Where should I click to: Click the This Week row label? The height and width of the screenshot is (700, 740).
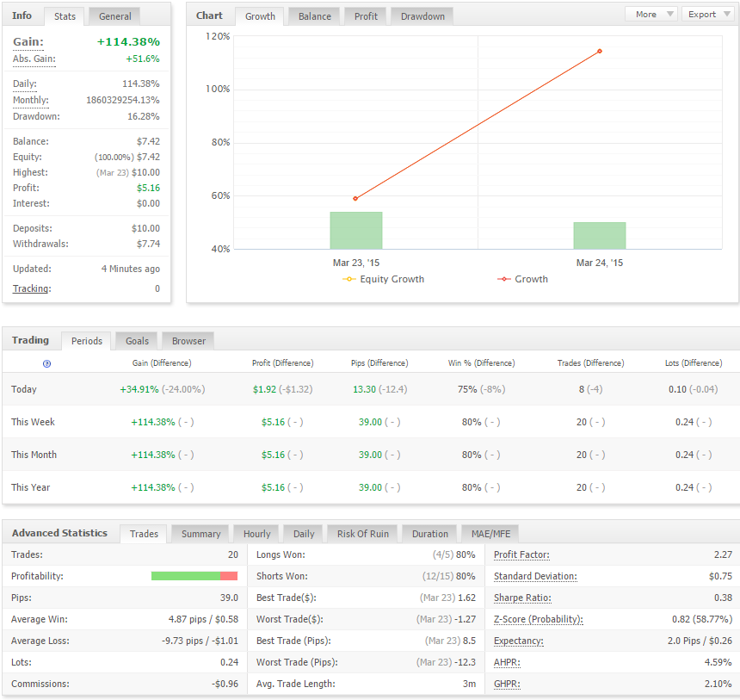coord(33,422)
